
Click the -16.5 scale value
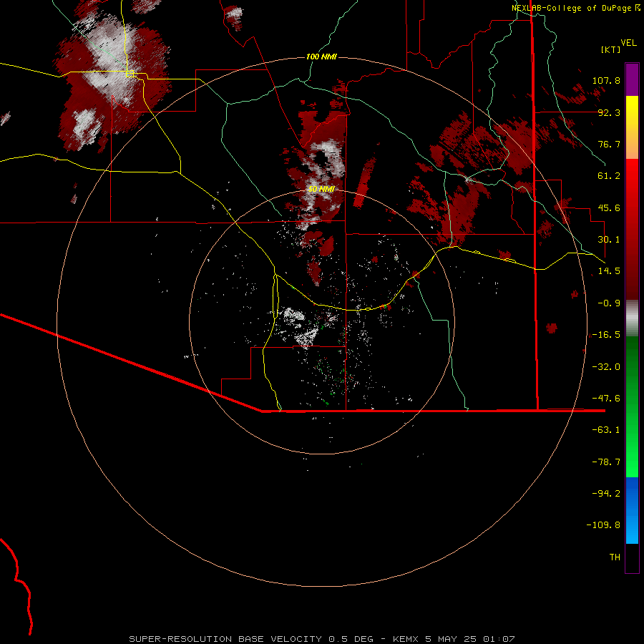click(x=606, y=335)
